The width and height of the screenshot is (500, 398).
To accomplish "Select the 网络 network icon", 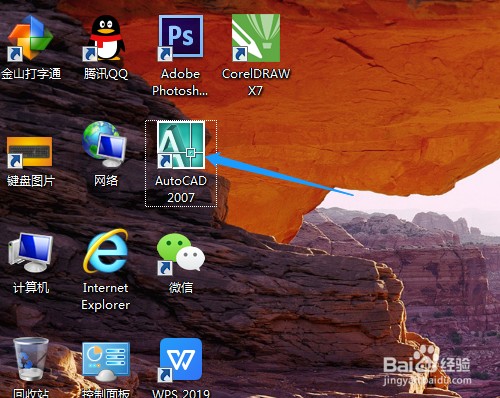I will (x=105, y=144).
